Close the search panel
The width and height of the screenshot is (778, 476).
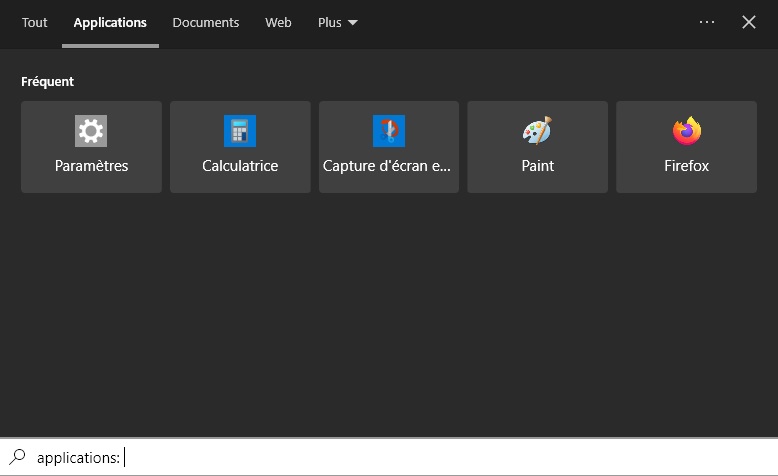coord(749,22)
